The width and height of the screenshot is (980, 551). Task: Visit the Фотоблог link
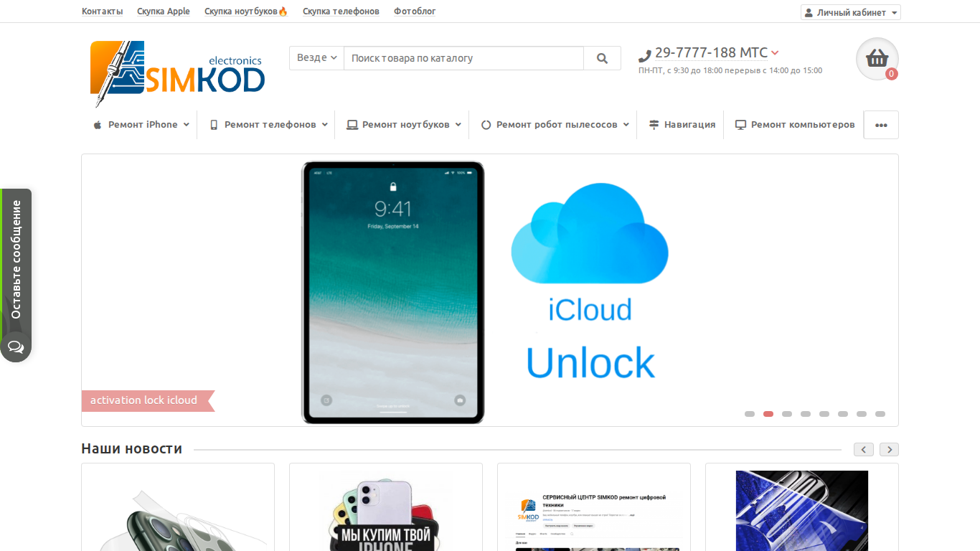pos(415,11)
